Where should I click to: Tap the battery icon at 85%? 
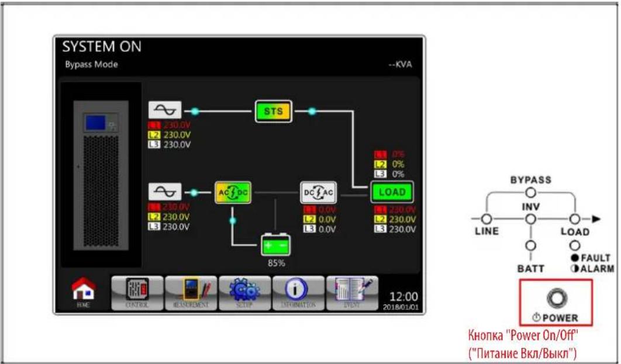pos(275,245)
